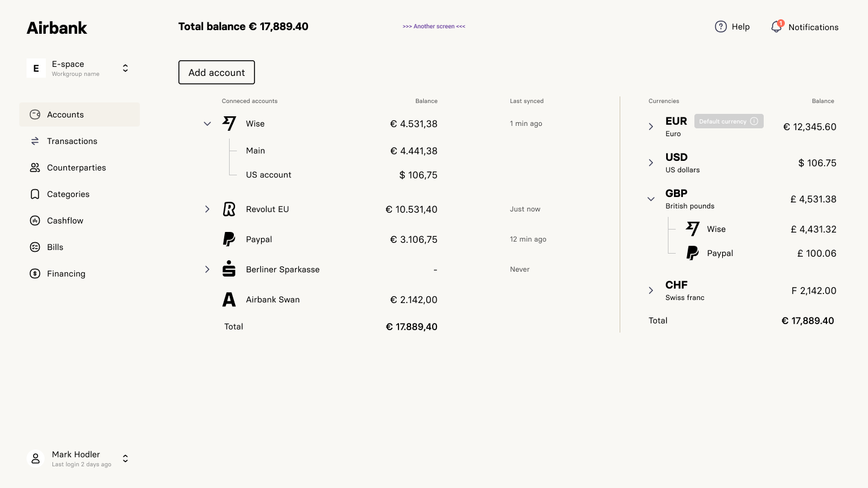The height and width of the screenshot is (488, 868).
Task: Follow the Another screen link
Action: click(x=434, y=27)
